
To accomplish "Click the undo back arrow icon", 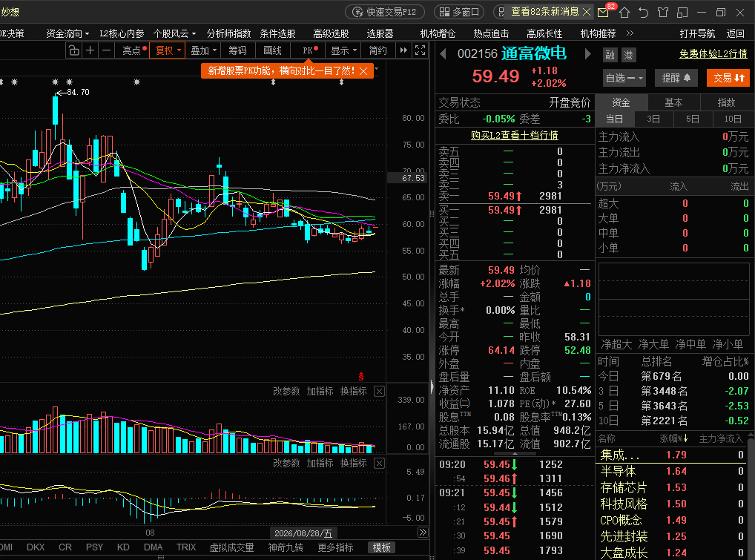I will point(644,13).
